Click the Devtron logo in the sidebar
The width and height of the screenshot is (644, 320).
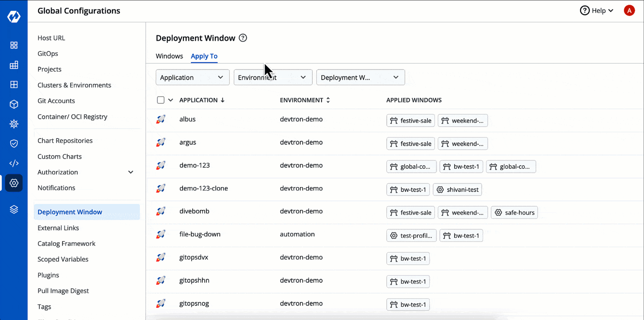[14, 16]
